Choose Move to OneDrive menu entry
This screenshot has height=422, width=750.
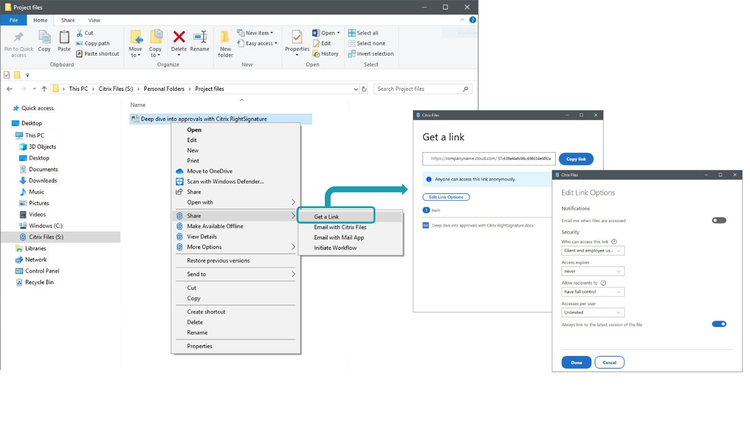pos(236,171)
